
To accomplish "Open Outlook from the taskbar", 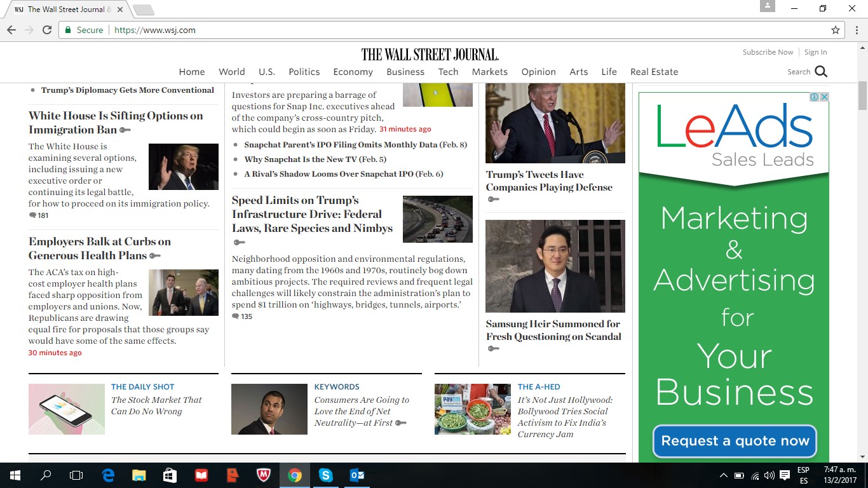I will tap(356, 475).
